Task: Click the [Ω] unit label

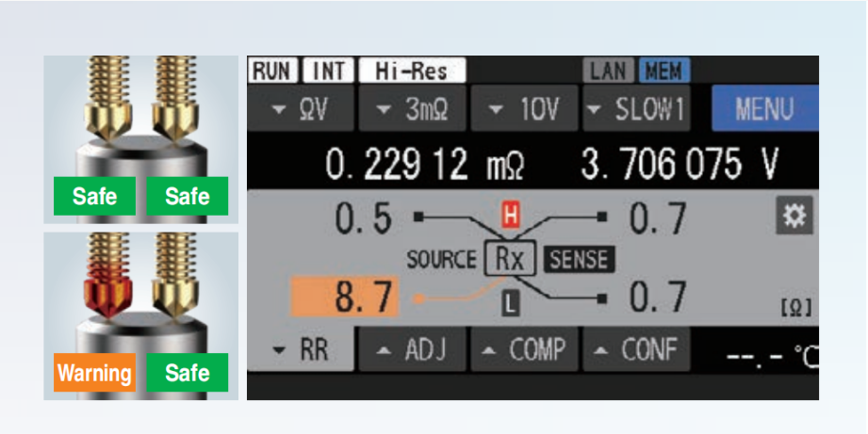Action: click(796, 308)
